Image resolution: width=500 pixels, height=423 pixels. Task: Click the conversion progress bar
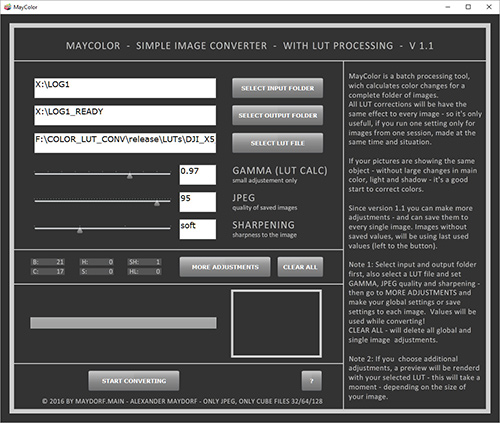[123, 323]
